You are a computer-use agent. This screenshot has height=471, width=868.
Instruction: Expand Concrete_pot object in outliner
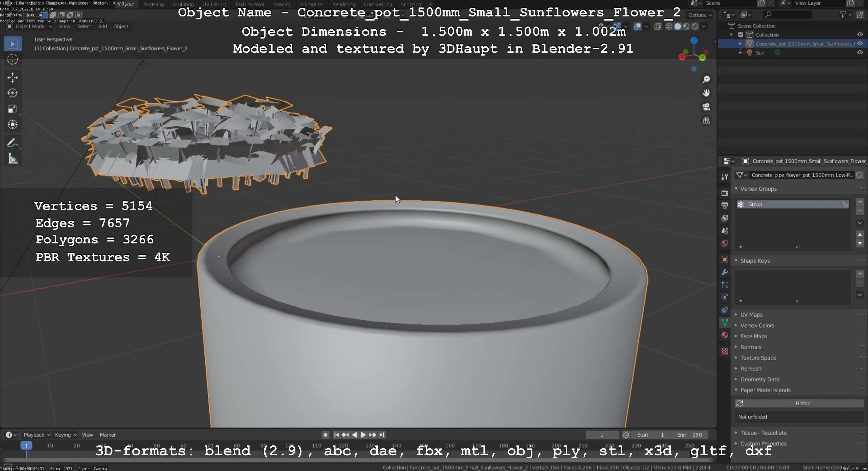tap(740, 44)
